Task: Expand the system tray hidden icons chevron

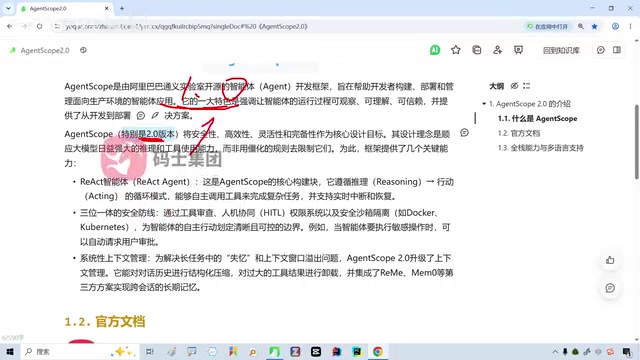Action: [555, 351]
